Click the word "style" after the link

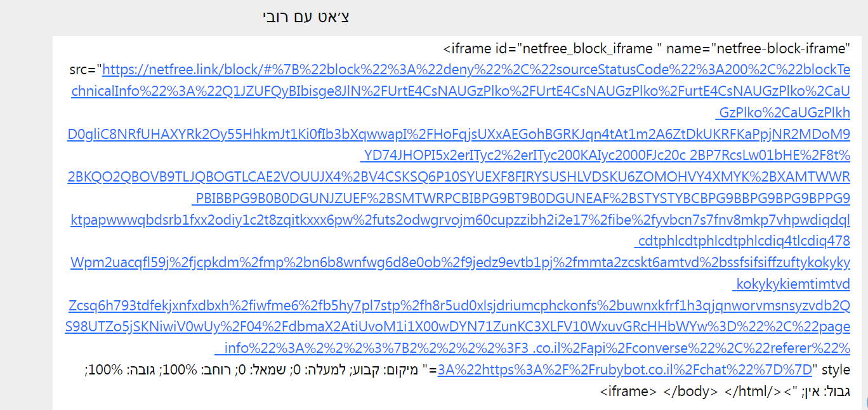pyautogui.click(x=835, y=370)
